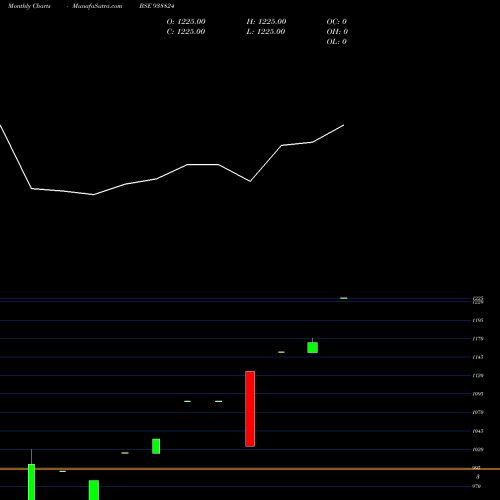Screen dimensions: 500x500
Task: Click the white line chart's lowest point
Action: click(94, 195)
